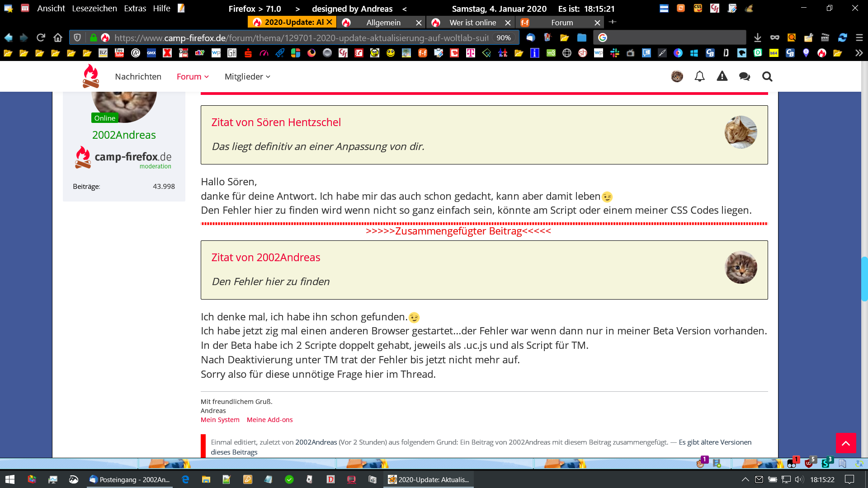The width and height of the screenshot is (868, 488).
Task: Open the conversations chat bubbles icon
Action: pos(744,76)
